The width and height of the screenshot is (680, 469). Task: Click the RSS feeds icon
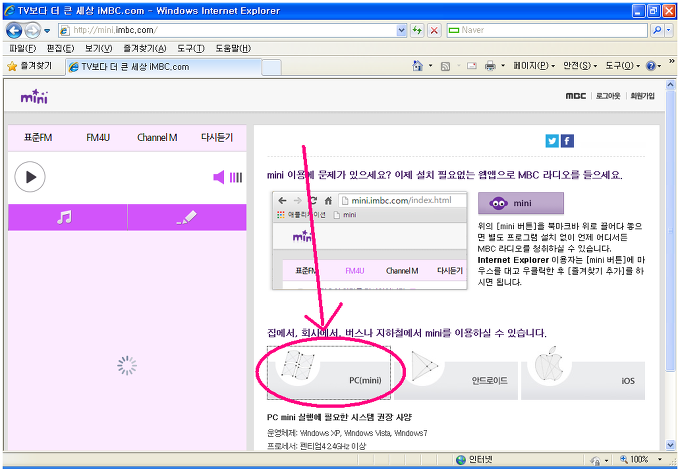tap(445, 66)
